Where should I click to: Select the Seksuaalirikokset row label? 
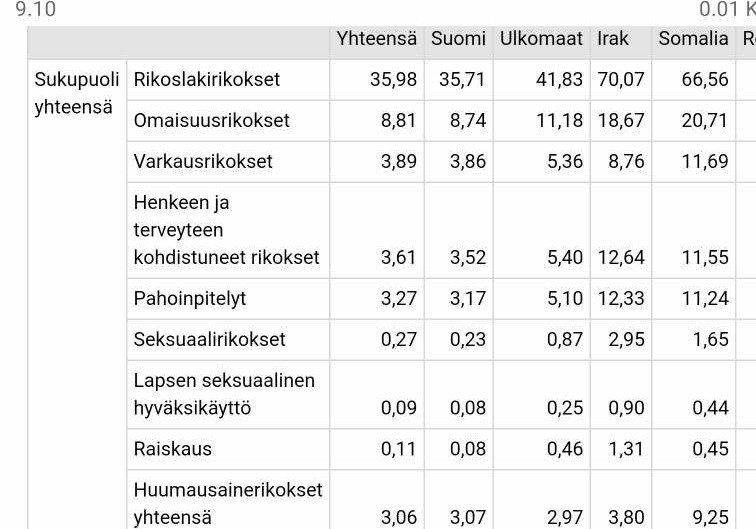tap(210, 339)
